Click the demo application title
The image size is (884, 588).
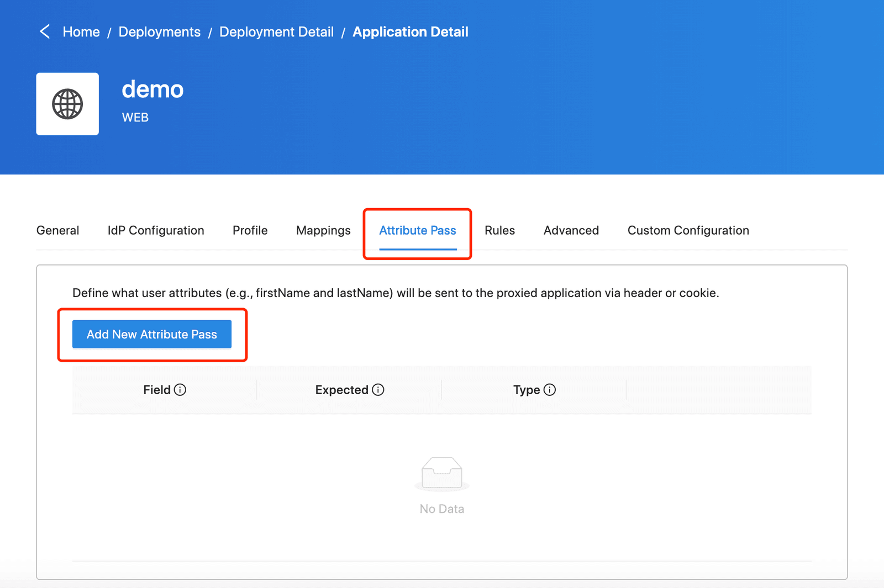152,89
